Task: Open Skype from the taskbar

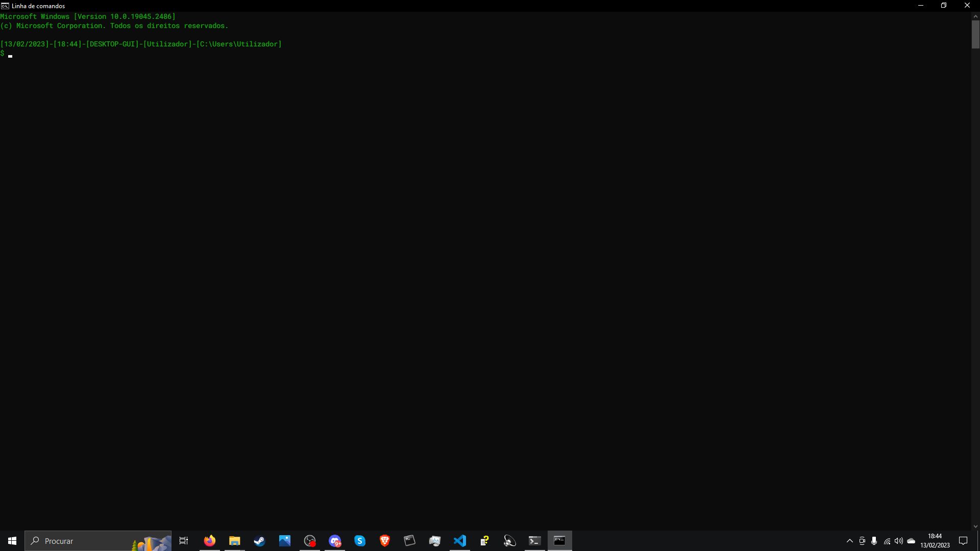Action: (x=360, y=541)
